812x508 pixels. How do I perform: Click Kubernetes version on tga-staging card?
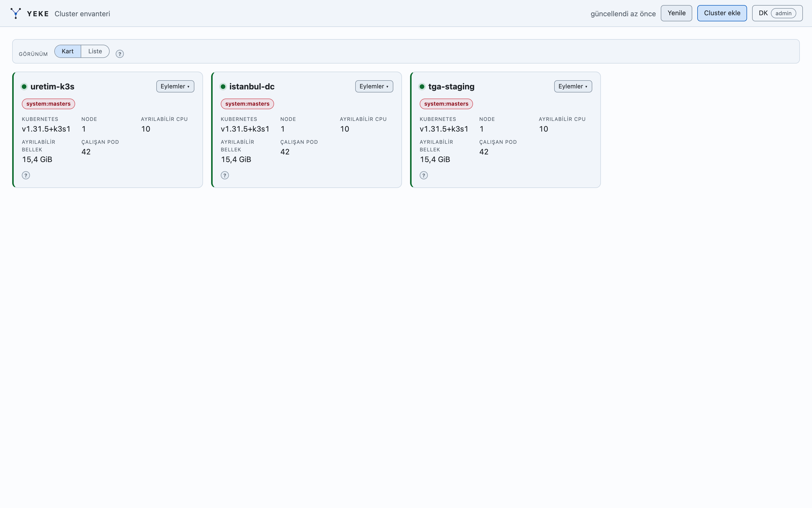click(444, 129)
